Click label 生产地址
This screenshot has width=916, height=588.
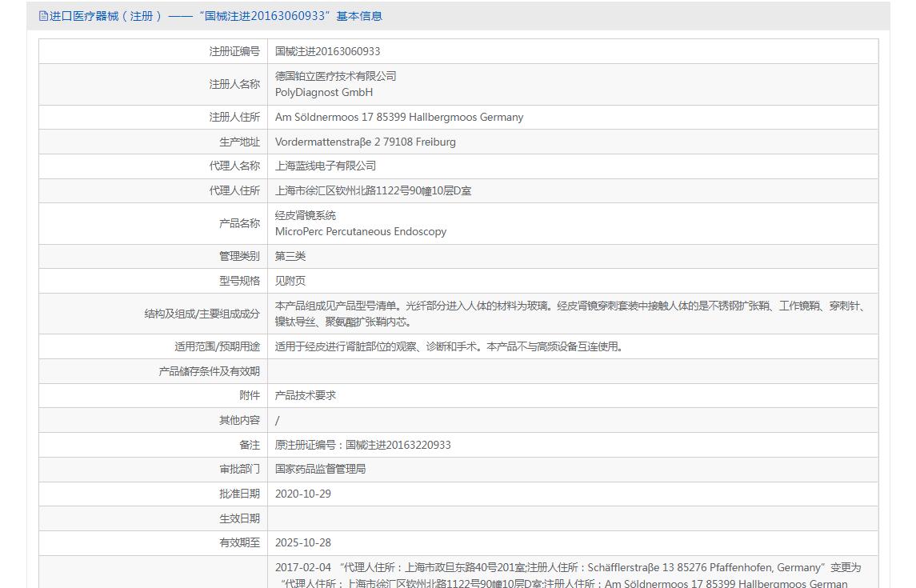(x=239, y=142)
